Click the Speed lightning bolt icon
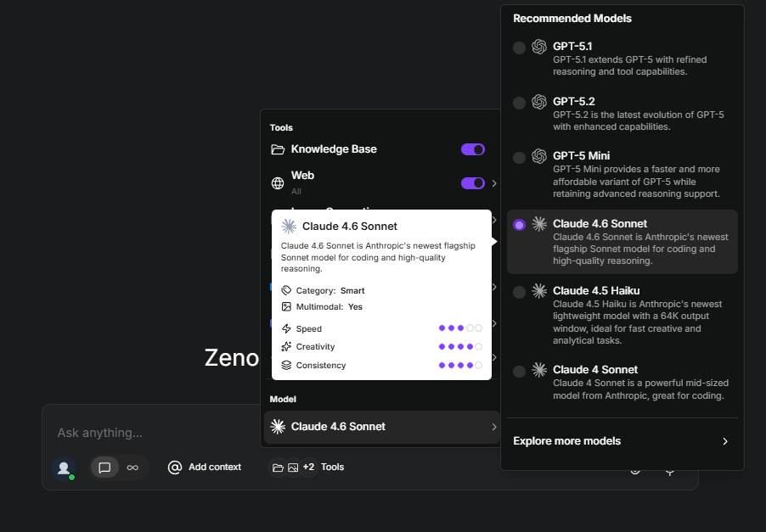Viewport: 766px width, 532px height. pos(286,328)
